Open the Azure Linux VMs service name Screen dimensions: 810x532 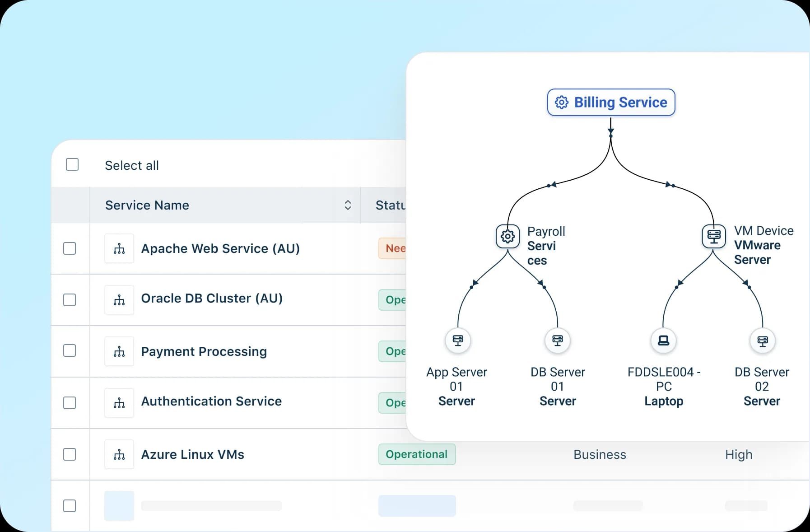click(x=193, y=454)
